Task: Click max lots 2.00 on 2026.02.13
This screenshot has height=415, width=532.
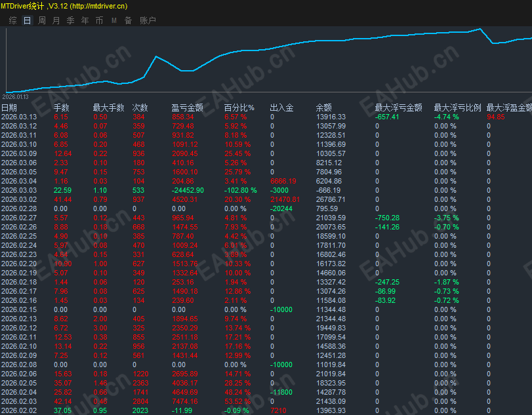Action: (x=100, y=319)
